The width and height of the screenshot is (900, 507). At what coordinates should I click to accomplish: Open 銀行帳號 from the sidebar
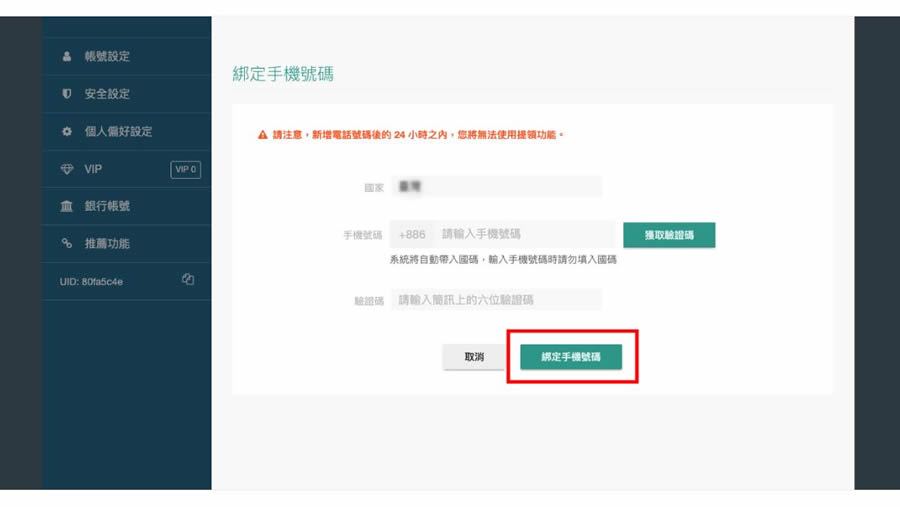point(107,207)
